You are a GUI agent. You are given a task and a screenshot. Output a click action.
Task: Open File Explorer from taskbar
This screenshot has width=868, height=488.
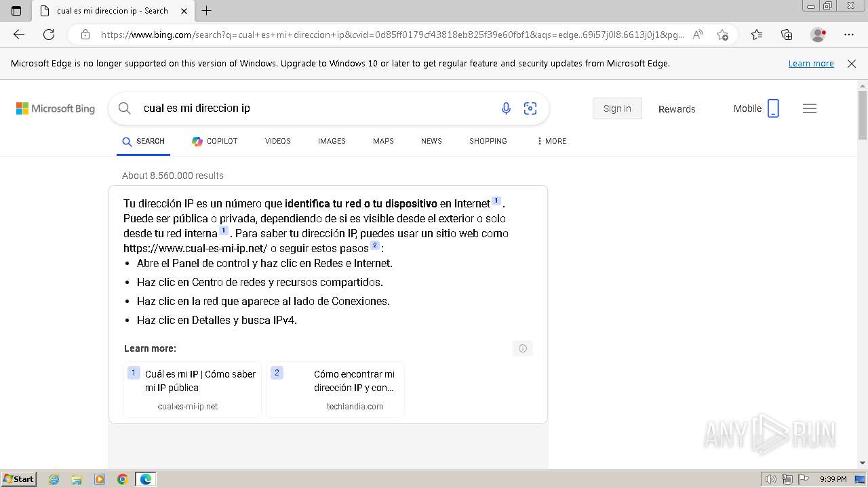coord(77,479)
